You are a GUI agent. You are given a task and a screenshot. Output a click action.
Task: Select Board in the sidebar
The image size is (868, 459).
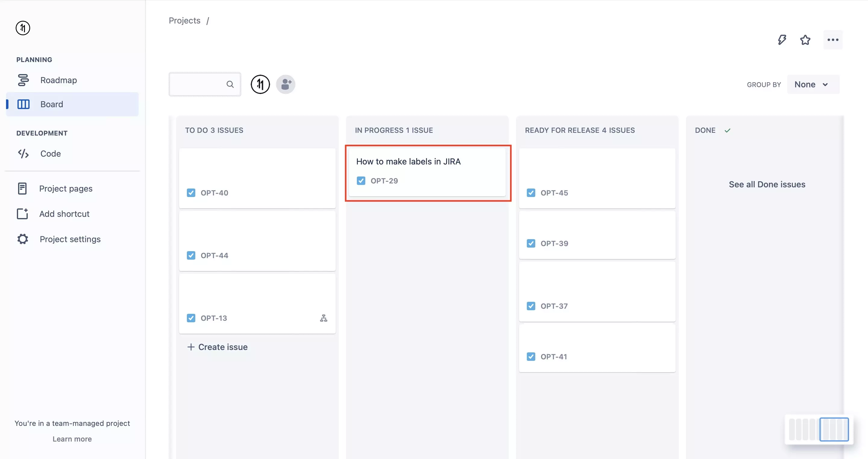pos(52,104)
